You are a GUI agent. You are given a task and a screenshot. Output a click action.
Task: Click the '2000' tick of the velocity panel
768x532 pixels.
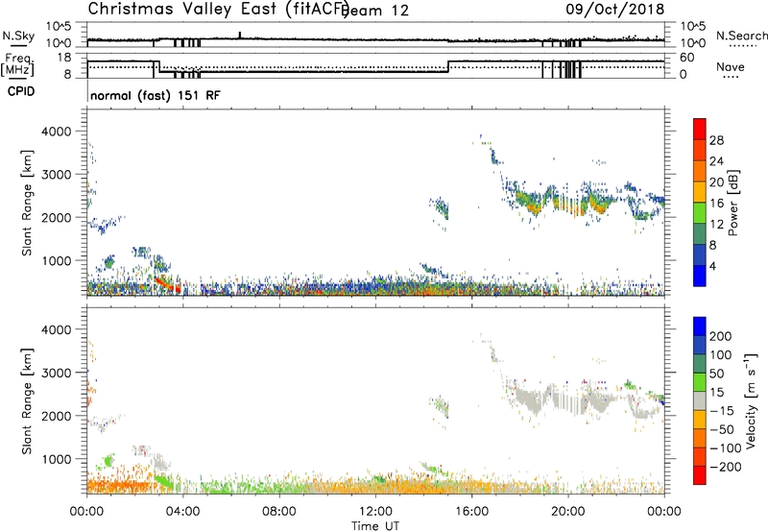[58, 416]
